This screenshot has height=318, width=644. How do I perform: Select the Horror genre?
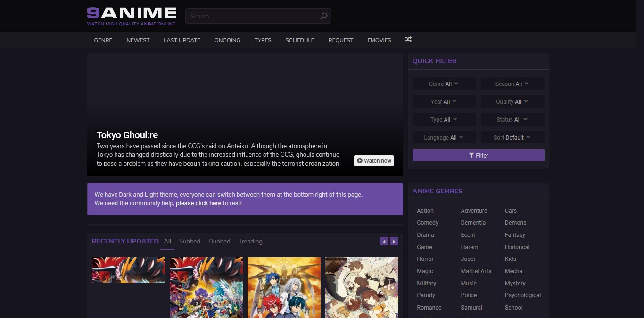[425, 259]
